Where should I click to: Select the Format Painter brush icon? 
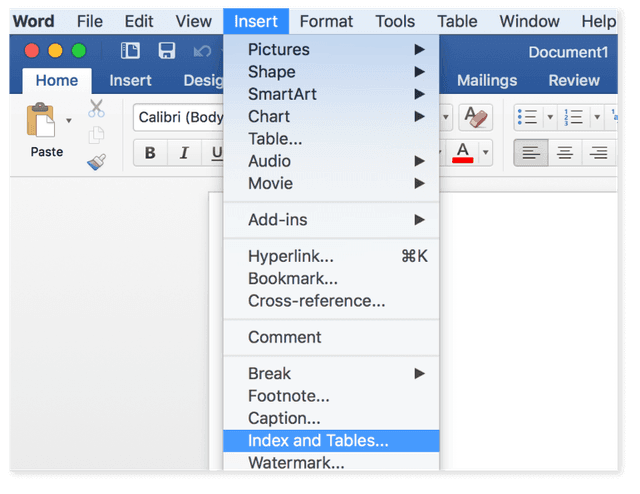pos(97,162)
